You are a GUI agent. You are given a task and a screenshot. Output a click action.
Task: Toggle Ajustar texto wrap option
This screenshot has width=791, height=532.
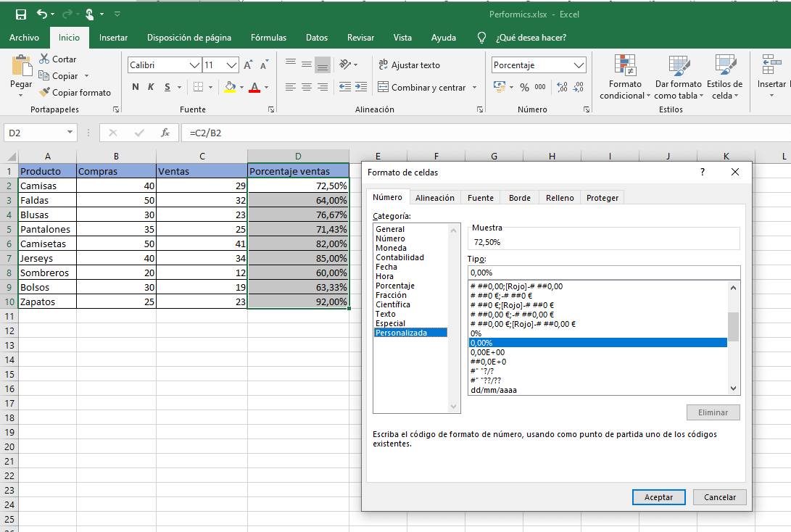pos(409,65)
